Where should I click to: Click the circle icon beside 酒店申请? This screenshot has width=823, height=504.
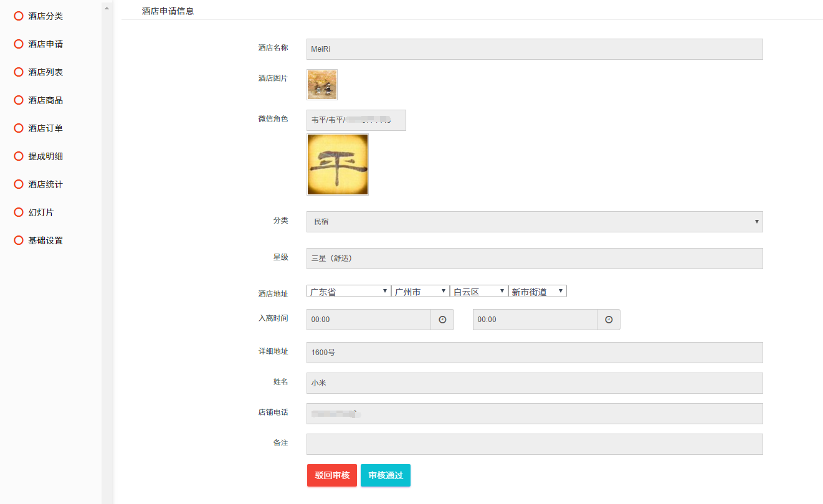pyautogui.click(x=19, y=44)
